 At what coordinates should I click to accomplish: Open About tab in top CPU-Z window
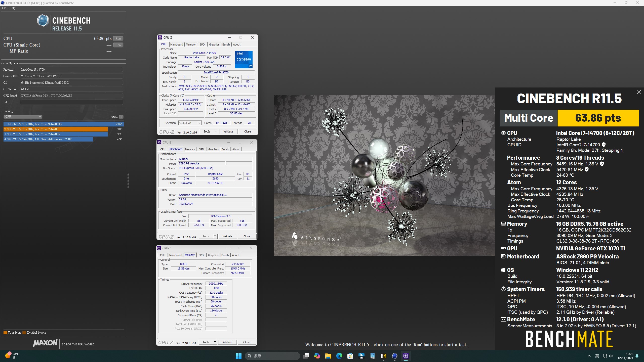pos(237,44)
